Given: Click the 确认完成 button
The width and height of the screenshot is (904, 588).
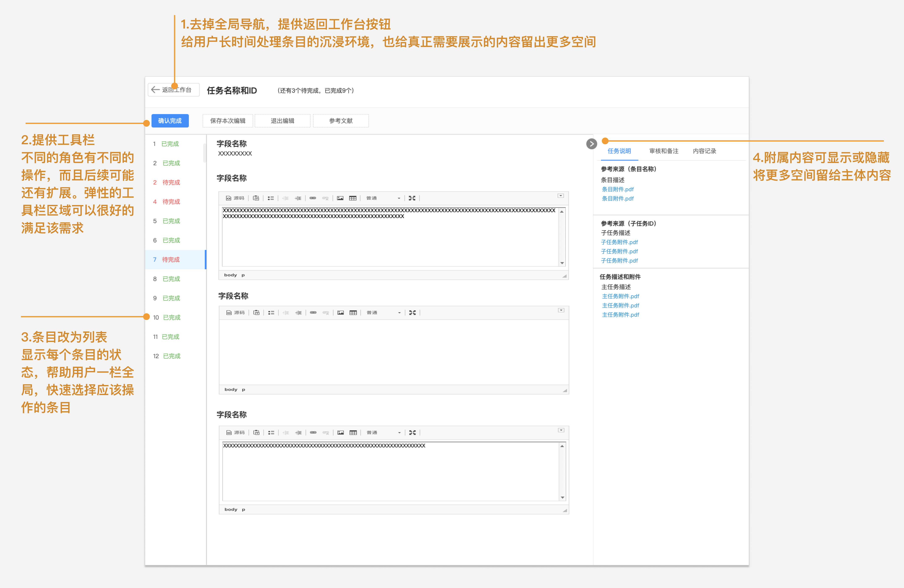Looking at the screenshot, I should coord(170,121).
